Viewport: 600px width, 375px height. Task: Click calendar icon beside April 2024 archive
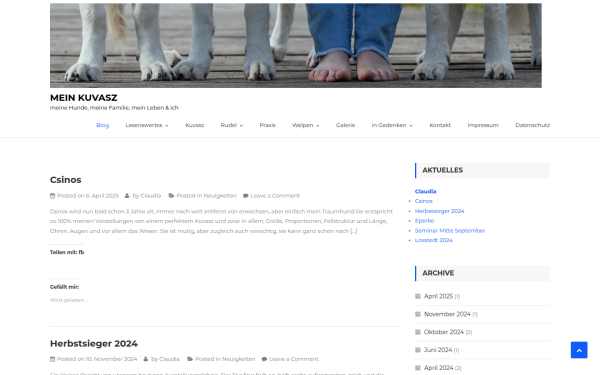pos(417,368)
